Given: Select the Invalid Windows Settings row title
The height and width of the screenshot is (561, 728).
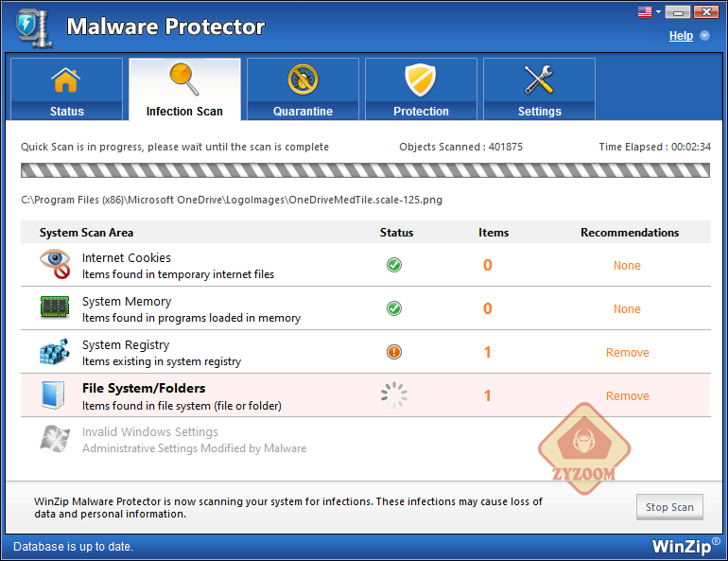Looking at the screenshot, I should (150, 432).
